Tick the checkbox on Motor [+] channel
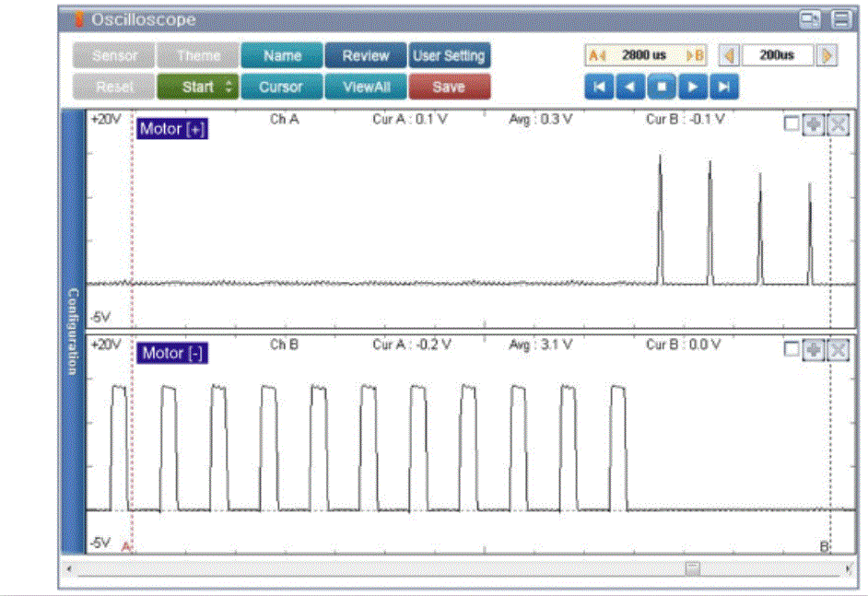Viewport: 868px width, 596px height. 792,124
